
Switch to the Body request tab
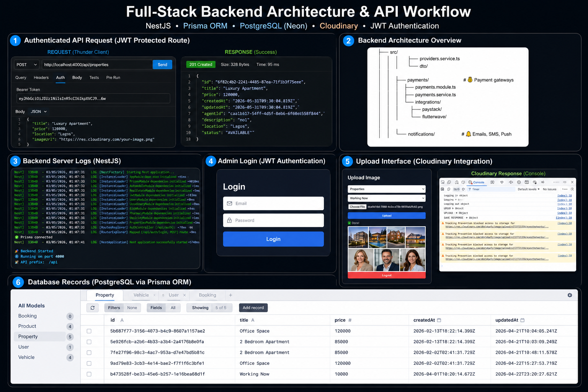[77, 77]
